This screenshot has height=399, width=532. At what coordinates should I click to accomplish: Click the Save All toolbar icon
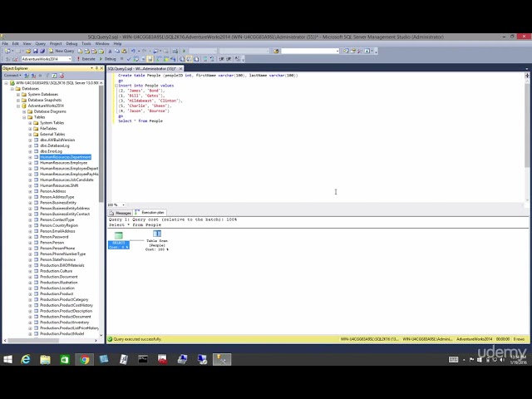pyautogui.click(x=42, y=51)
